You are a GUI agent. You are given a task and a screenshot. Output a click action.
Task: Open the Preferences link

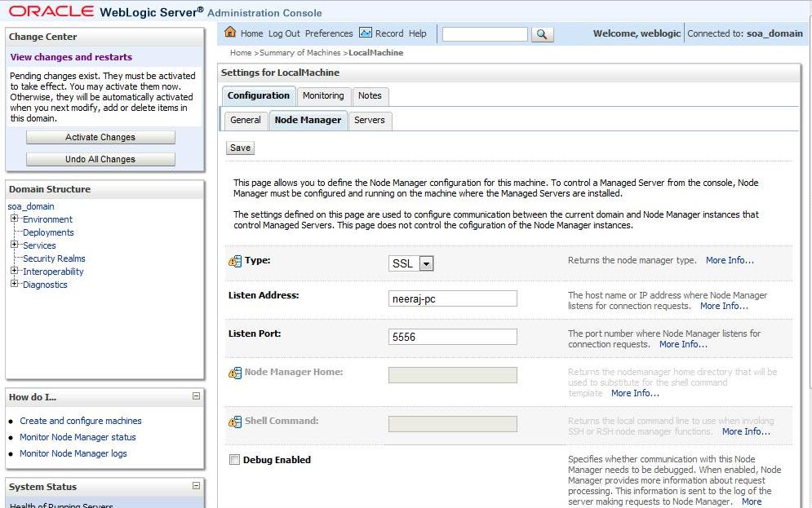click(x=329, y=33)
